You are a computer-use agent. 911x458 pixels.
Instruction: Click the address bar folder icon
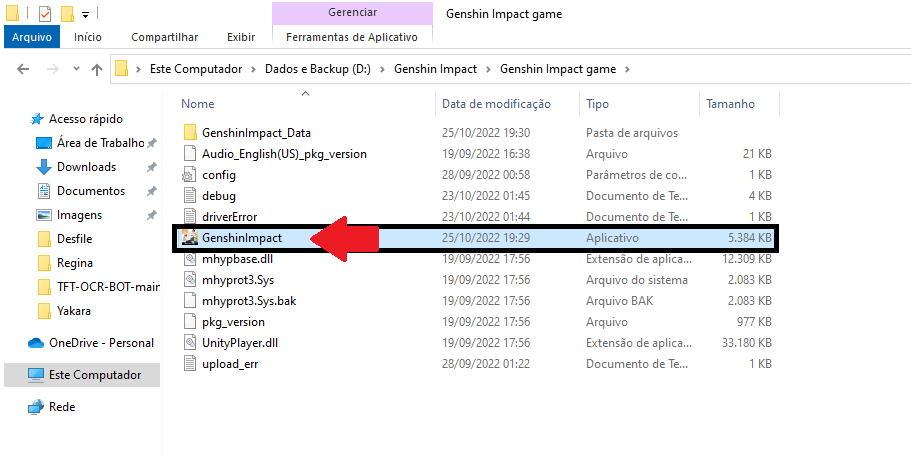[x=121, y=69]
